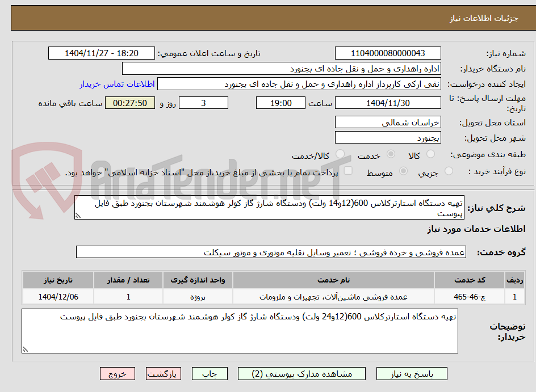Click the واحد اندازه گیری column header
Image resolution: width=536 pixels, height=392 pixels.
[198, 280]
